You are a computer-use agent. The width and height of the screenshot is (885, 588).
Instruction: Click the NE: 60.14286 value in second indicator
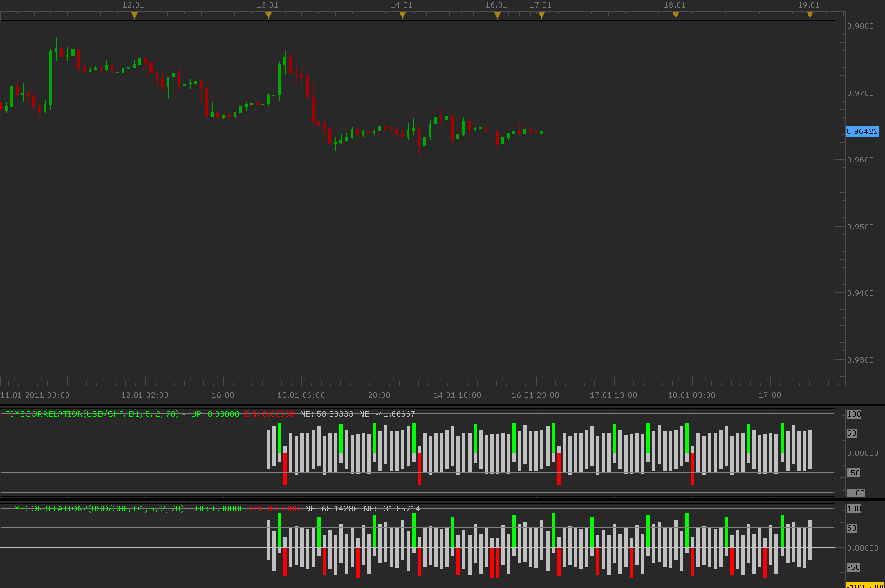pos(331,509)
